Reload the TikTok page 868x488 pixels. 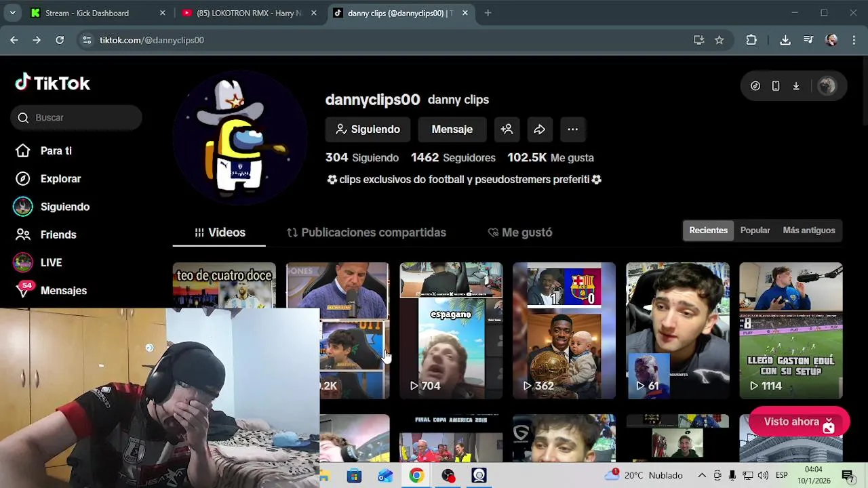coord(60,40)
